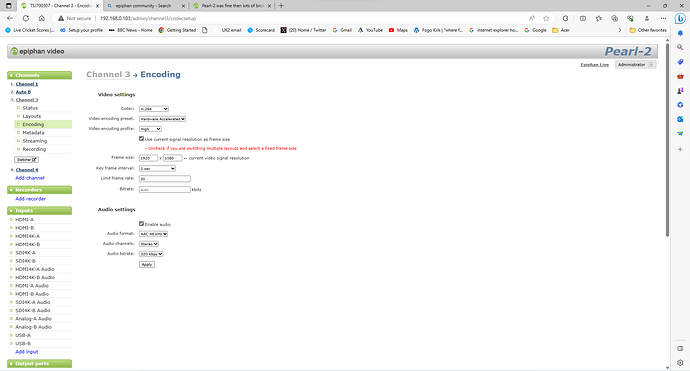Screen dimensions: 690x371
Task: Open the search icon in Edge sidebar
Action: (x=680, y=48)
